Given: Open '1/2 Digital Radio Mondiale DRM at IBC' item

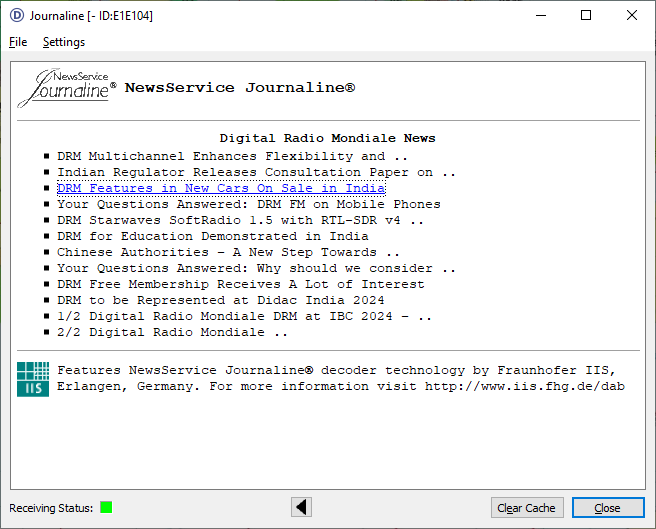Looking at the screenshot, I should pos(244,316).
